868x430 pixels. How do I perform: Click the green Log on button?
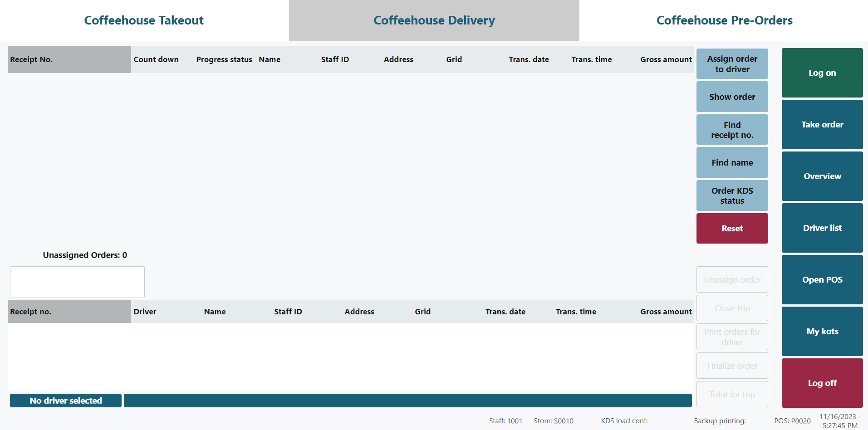(x=822, y=73)
